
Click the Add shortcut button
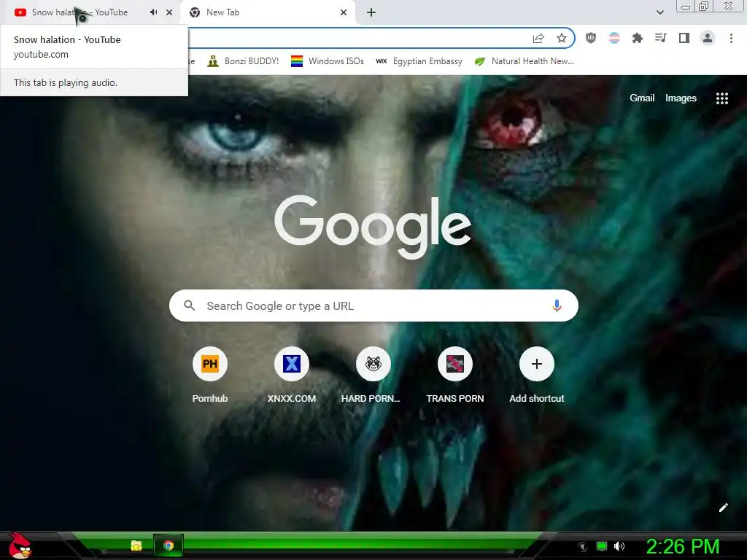(536, 376)
